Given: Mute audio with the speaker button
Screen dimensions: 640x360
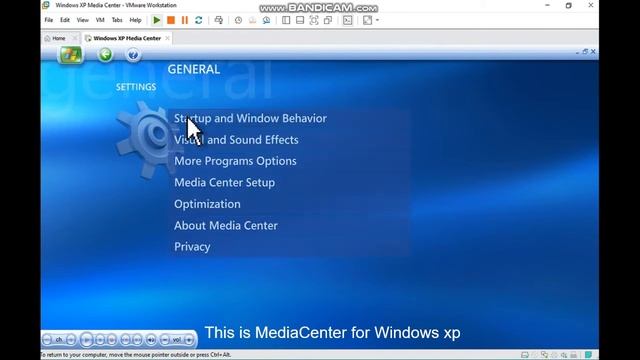Looking at the screenshot, I should (x=151, y=340).
